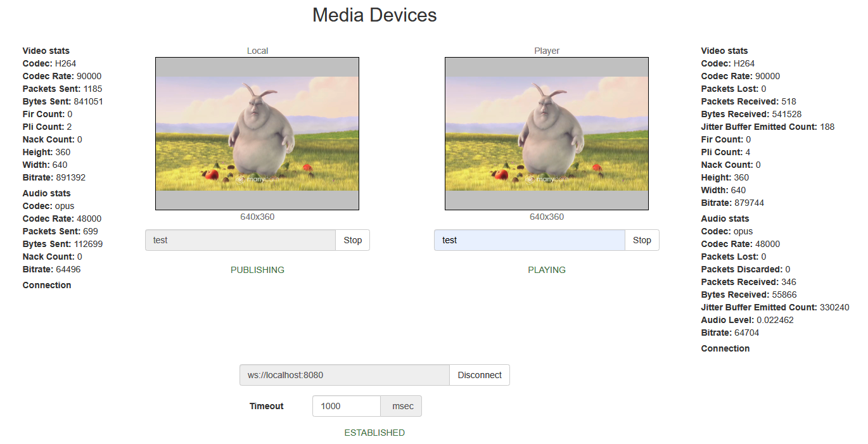Viewport: 868px width, 444px height.
Task: Click the Bytes Received: 541528 stat
Action: coord(751,114)
